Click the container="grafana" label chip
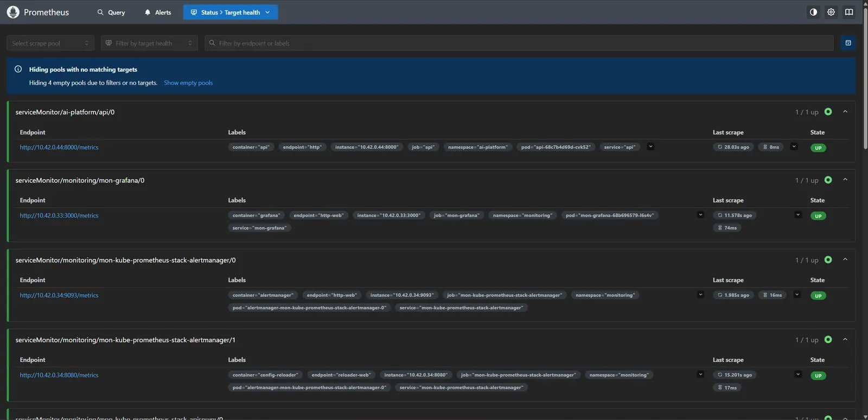The height and width of the screenshot is (420, 868). click(257, 215)
